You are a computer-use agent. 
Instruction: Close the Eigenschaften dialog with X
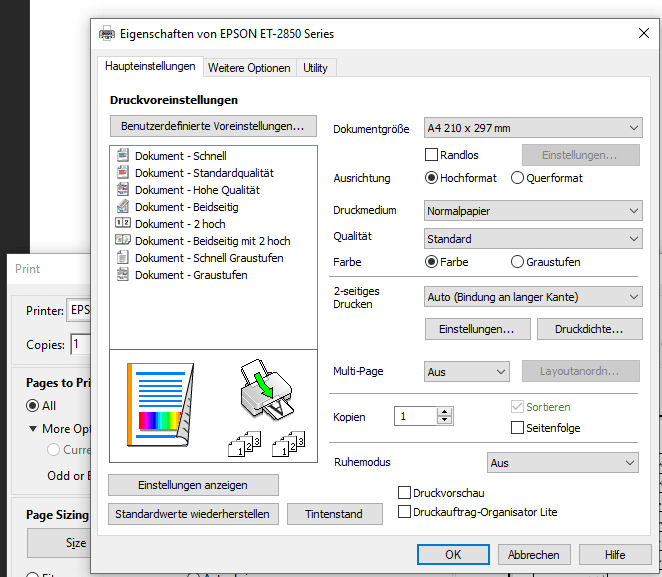(643, 33)
